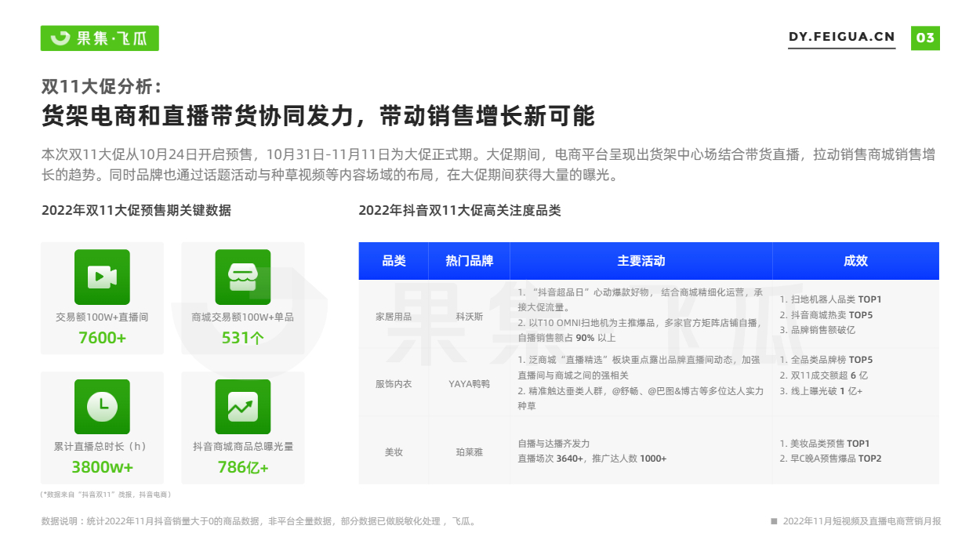The image size is (980, 551).
Task: Click the 双11成交额超 6 亿 result
Action: tap(823, 375)
